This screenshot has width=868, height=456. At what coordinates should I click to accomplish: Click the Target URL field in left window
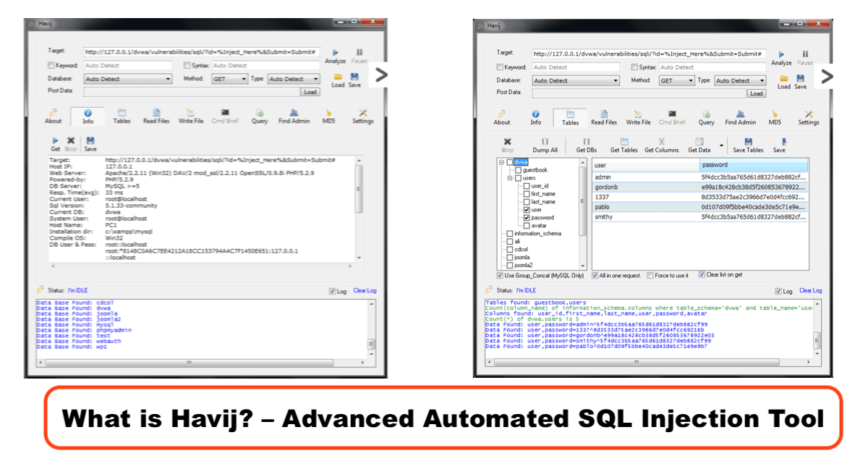pyautogui.click(x=202, y=51)
